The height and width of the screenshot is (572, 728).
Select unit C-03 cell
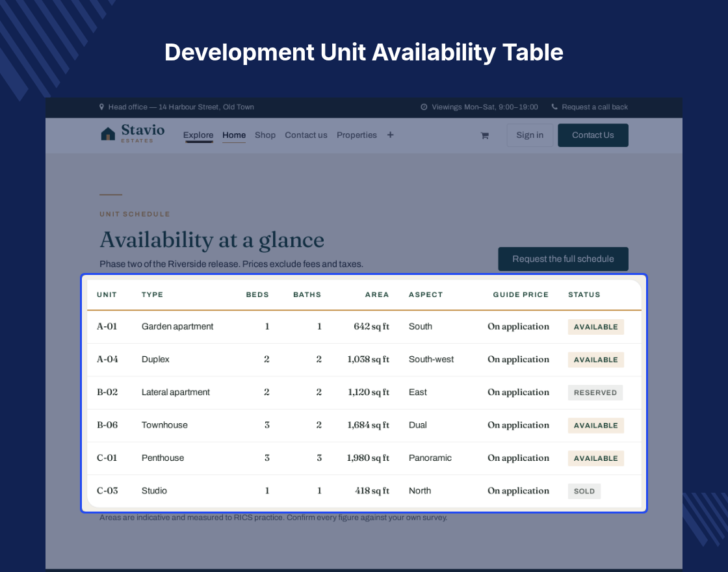[107, 491]
